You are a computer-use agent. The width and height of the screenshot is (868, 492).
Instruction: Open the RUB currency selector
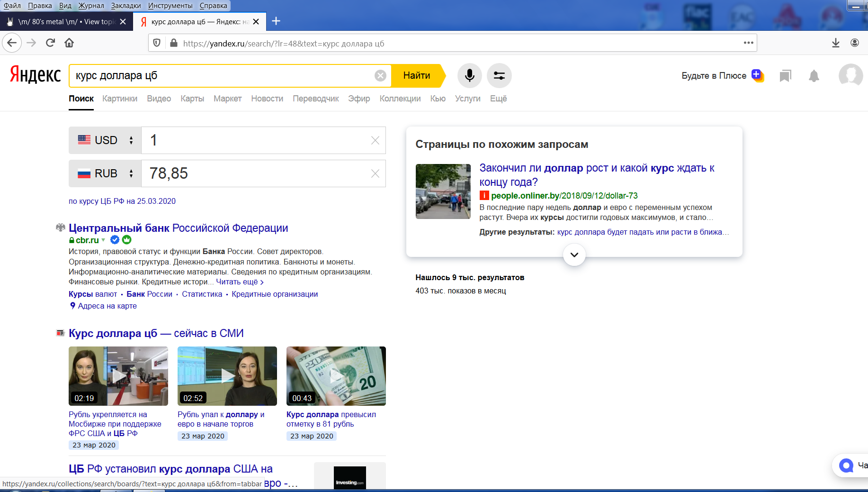click(x=105, y=173)
